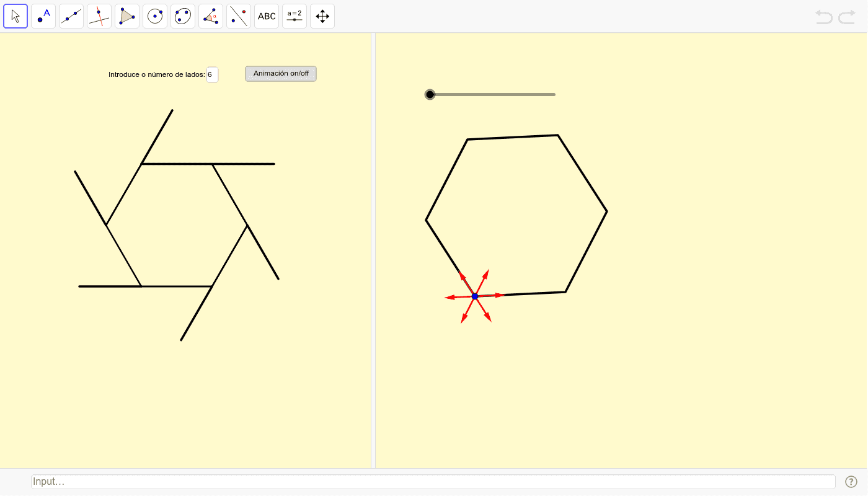Click the blue point on the hexagon
The width and height of the screenshot is (868, 496).
click(475, 296)
